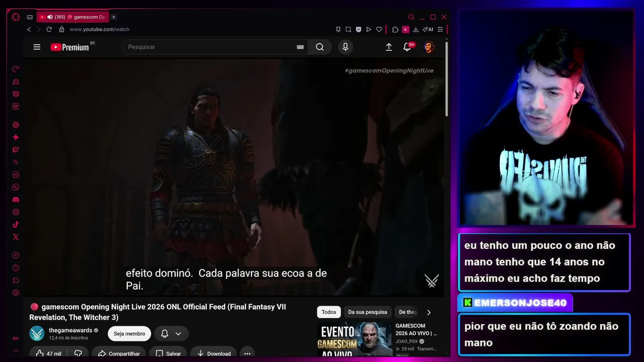Open the YouTube hamburger guide menu
The width and height of the screenshot is (644, 362).
point(37,47)
